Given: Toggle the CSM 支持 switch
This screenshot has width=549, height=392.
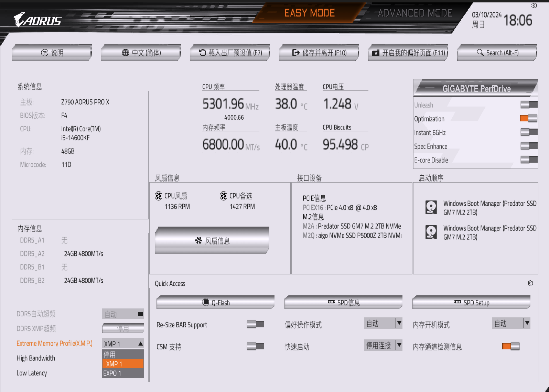Looking at the screenshot, I should tap(256, 346).
